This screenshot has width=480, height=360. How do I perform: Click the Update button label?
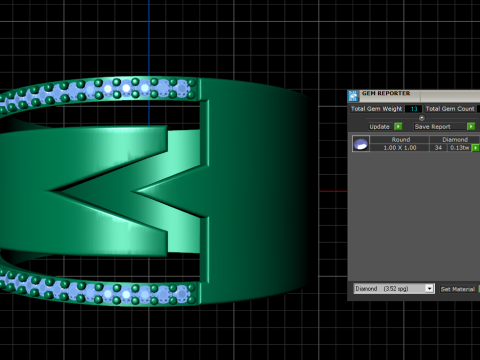pos(379,127)
